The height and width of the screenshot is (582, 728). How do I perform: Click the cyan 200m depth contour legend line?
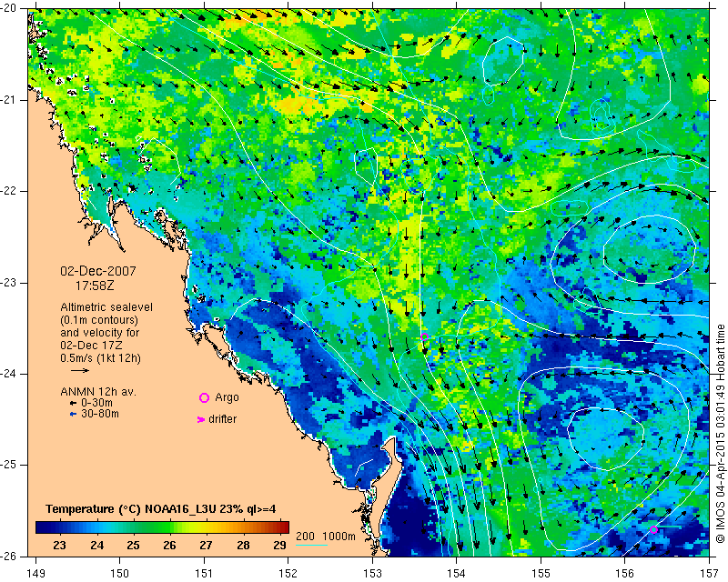[311, 545]
